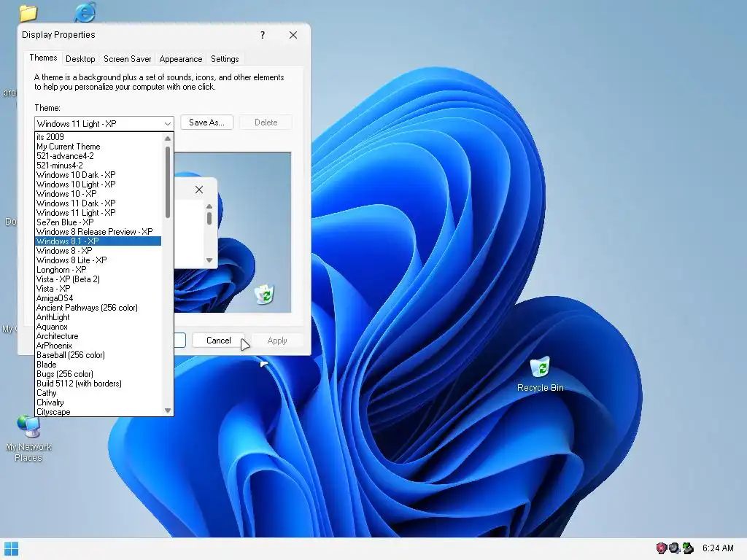
Task: Switch to the Desktop tab
Action: (80, 59)
